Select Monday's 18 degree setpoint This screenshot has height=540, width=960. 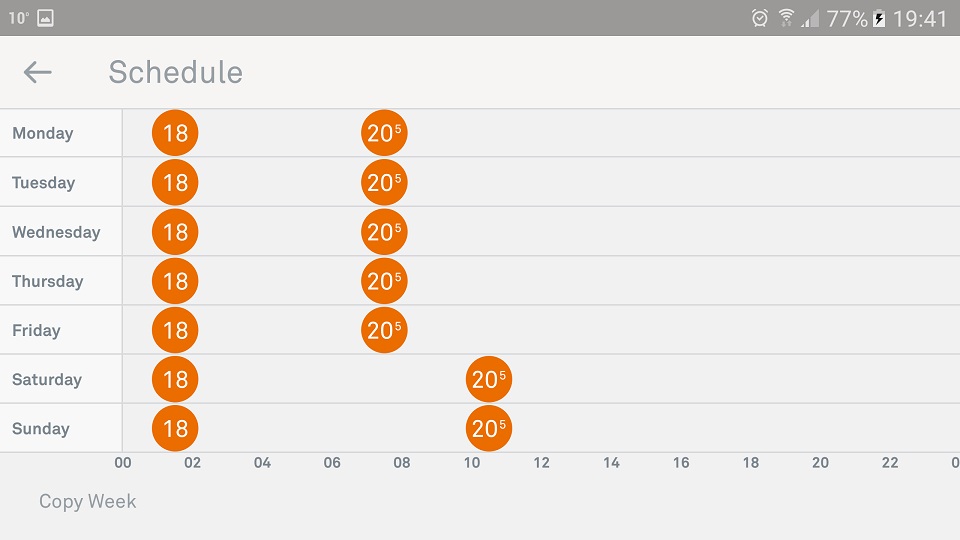click(175, 133)
